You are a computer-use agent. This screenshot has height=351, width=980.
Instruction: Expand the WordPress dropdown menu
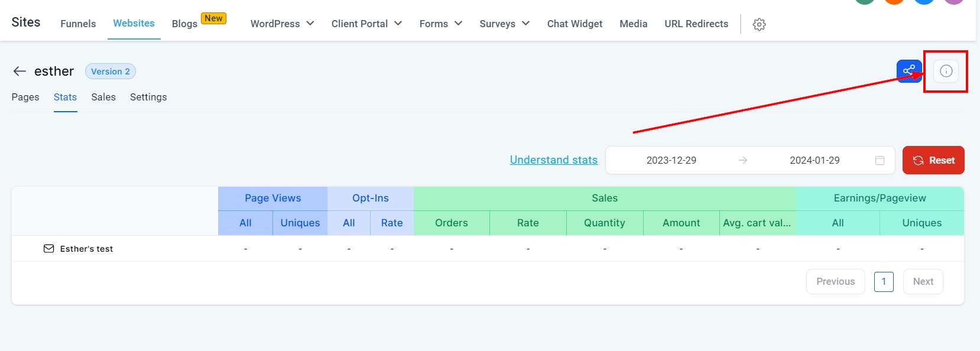(x=282, y=24)
